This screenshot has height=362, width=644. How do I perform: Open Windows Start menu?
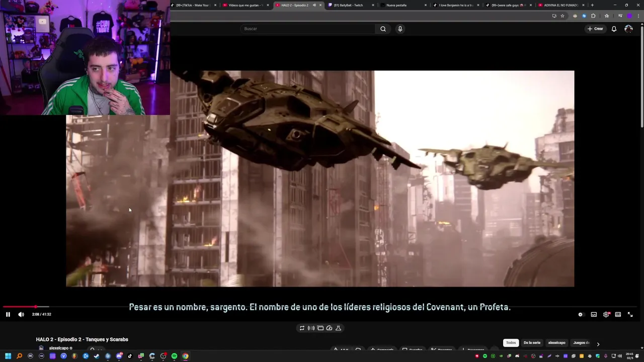coord(8,356)
